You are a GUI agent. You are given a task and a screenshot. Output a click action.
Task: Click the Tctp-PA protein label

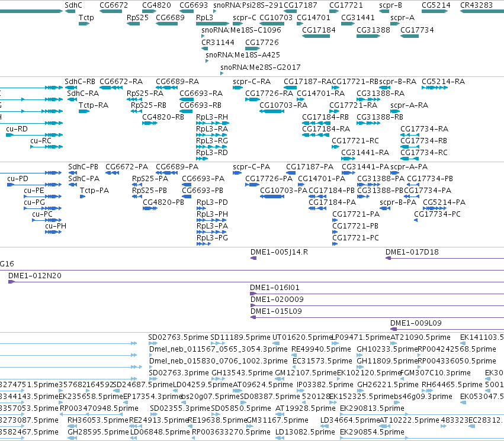tap(95, 191)
